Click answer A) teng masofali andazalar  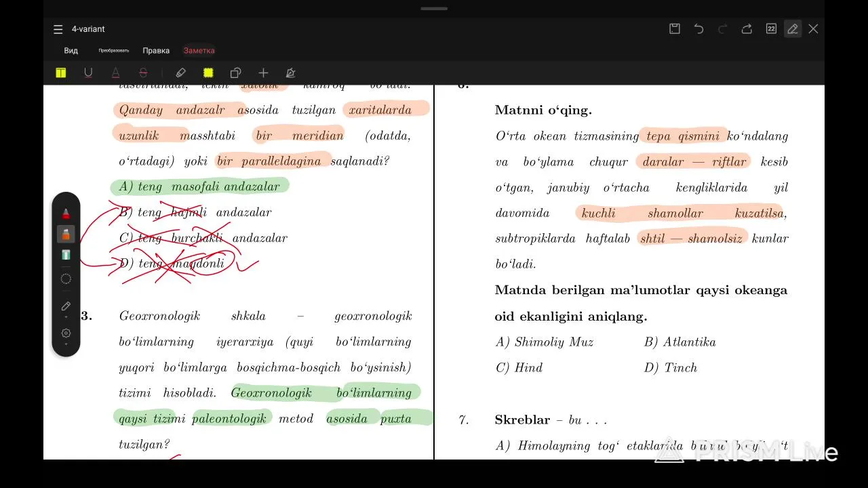pyautogui.click(x=199, y=186)
